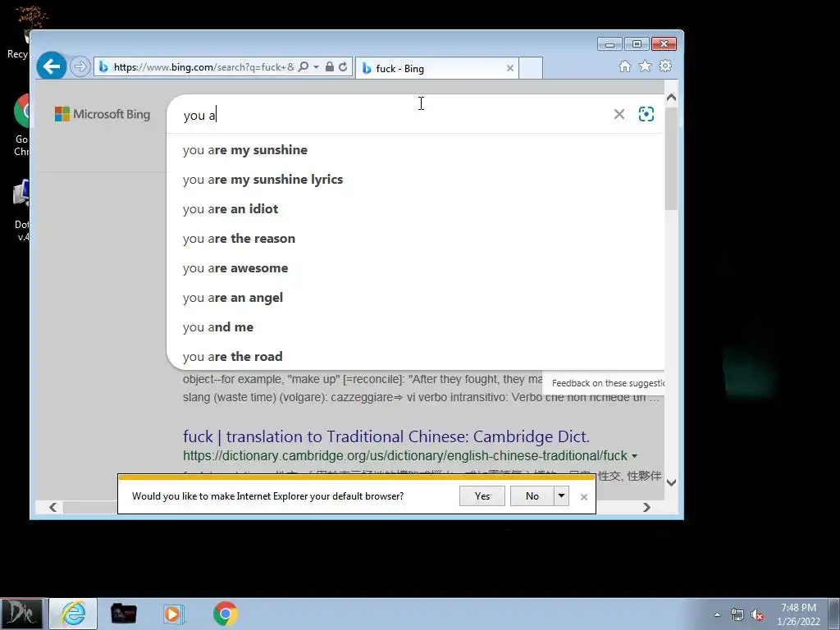Select the 'fuck - Bing' browser tab
The height and width of the screenshot is (630, 840).
[436, 69]
